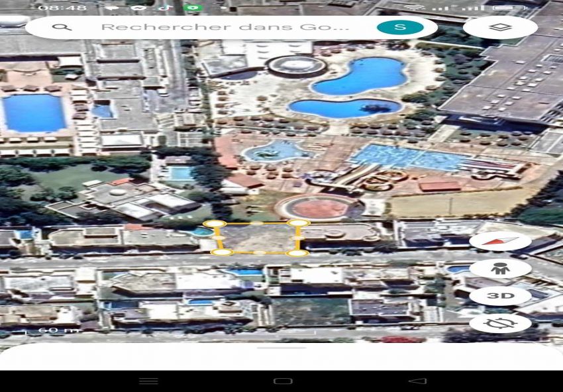Viewport: 563px width, 392px height.
Task: Open the green "S" account avatar
Action: [x=399, y=27]
